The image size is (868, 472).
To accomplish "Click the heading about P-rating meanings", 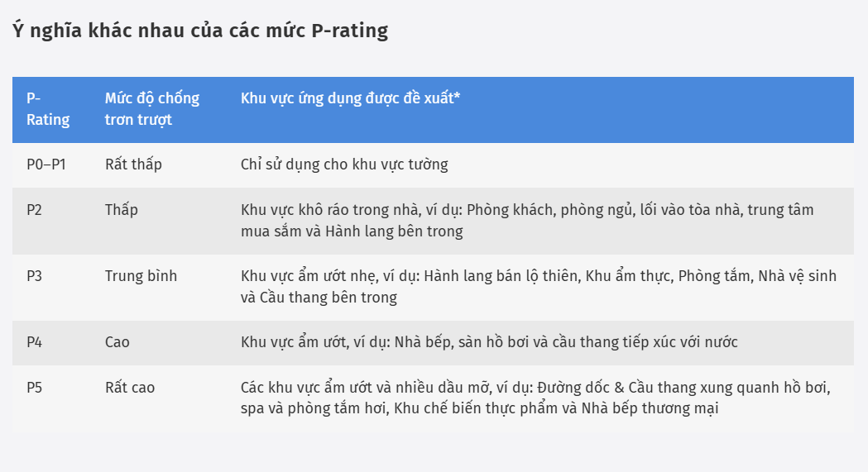I will click(200, 31).
